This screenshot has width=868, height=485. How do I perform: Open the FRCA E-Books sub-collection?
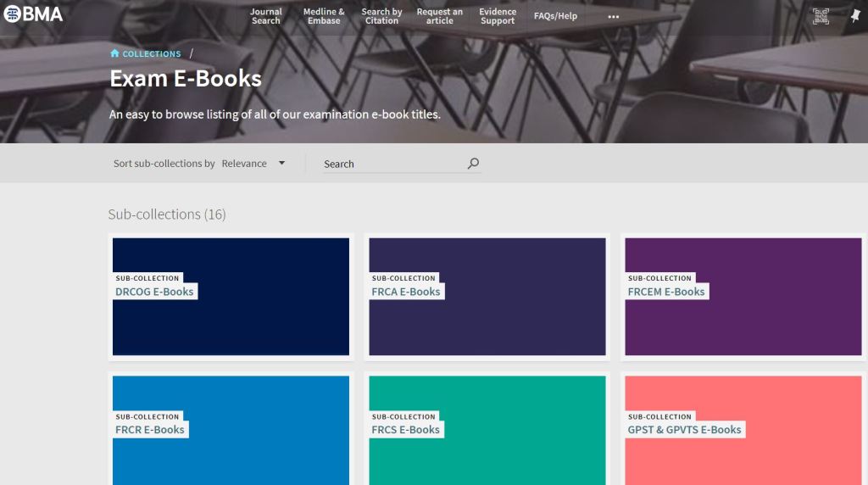click(x=406, y=292)
